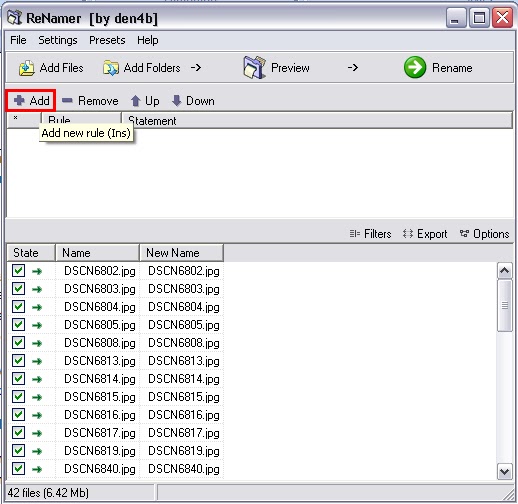Click the Filters icon

[x=354, y=234]
